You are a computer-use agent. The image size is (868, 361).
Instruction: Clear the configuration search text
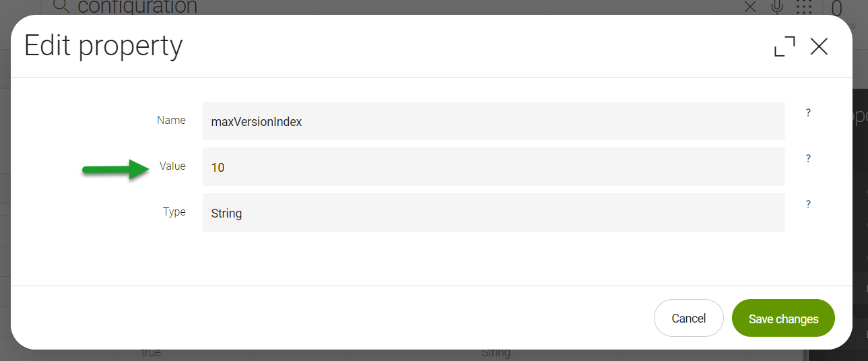[x=750, y=7]
